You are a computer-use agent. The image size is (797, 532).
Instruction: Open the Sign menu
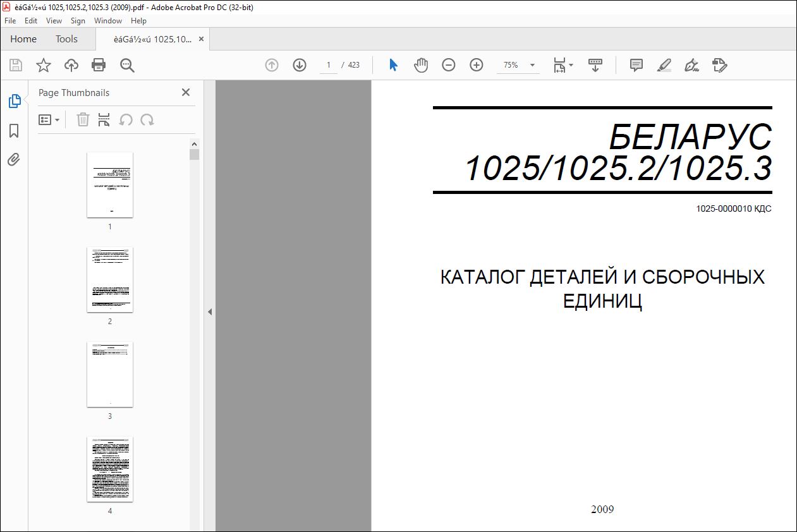coord(78,21)
